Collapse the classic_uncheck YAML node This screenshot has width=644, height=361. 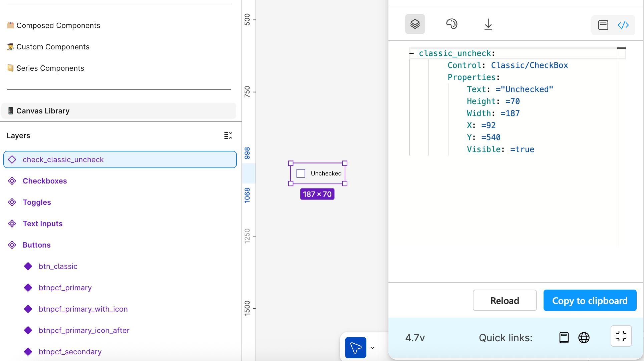pos(412,53)
